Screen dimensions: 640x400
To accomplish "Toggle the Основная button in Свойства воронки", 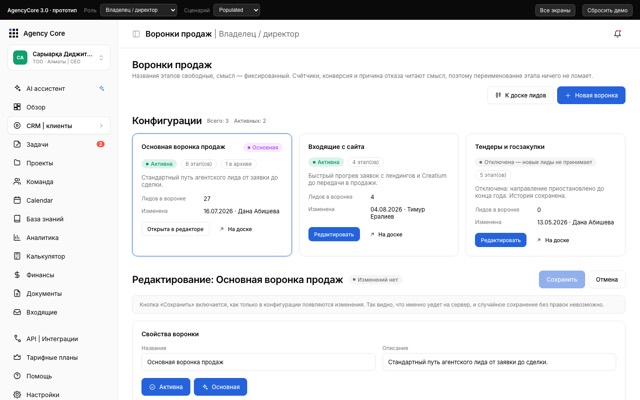I will pyautogui.click(x=220, y=387).
